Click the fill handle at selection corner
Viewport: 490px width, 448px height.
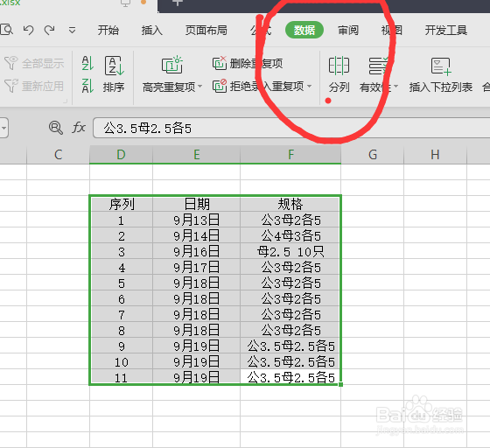click(x=340, y=385)
